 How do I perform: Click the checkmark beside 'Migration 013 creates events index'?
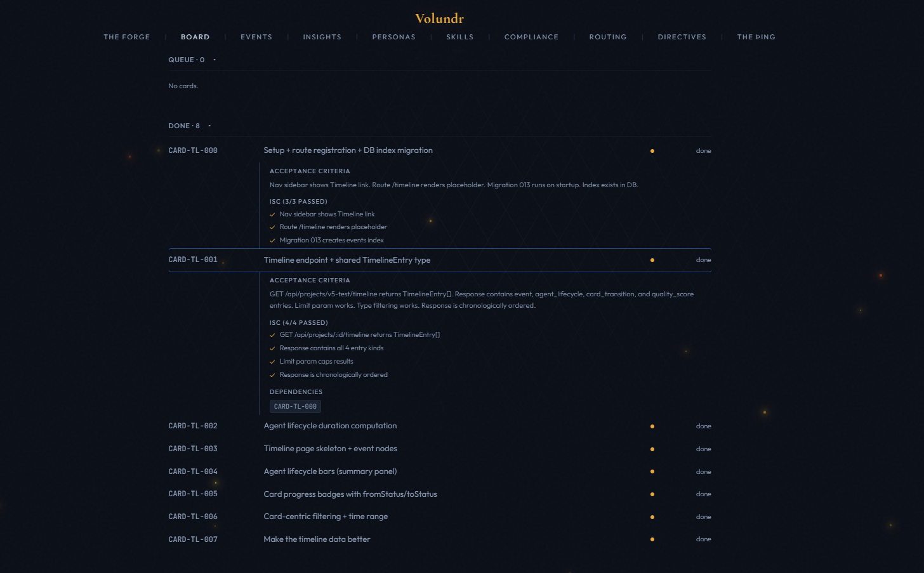click(x=273, y=240)
